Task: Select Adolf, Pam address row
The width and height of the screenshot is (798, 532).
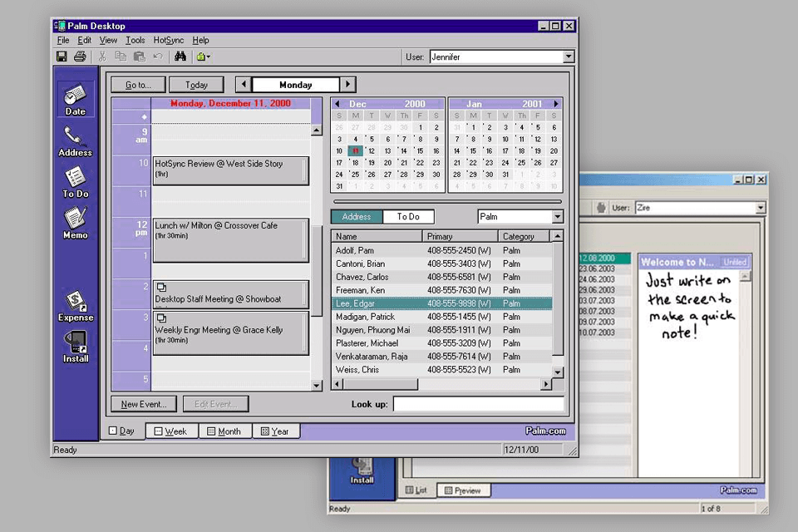Action: pos(441,250)
